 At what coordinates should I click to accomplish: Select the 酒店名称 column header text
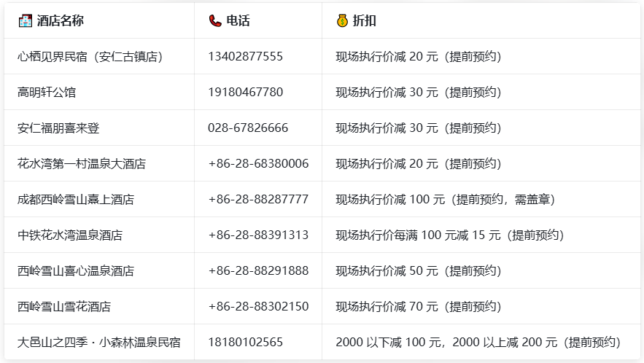click(x=61, y=21)
